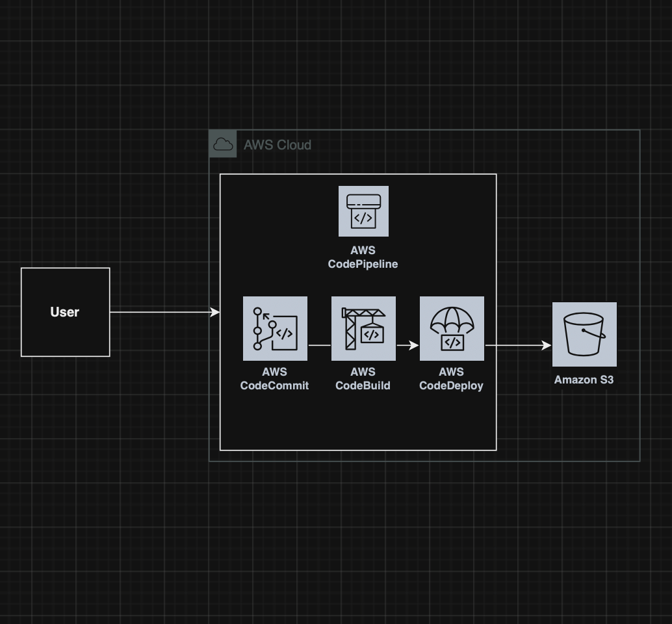This screenshot has height=624, width=672.
Task: Select the 'AWS CodePipeline' text label
Action: [x=363, y=257]
